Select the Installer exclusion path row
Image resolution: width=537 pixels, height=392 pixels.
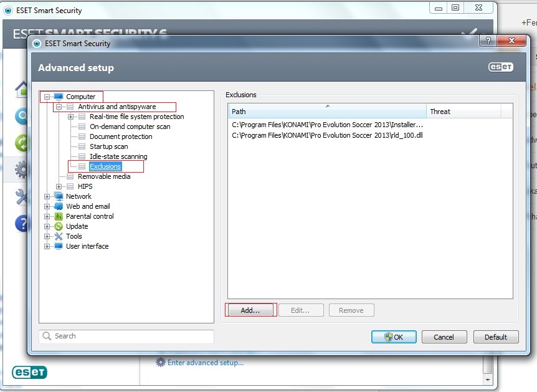coord(328,125)
